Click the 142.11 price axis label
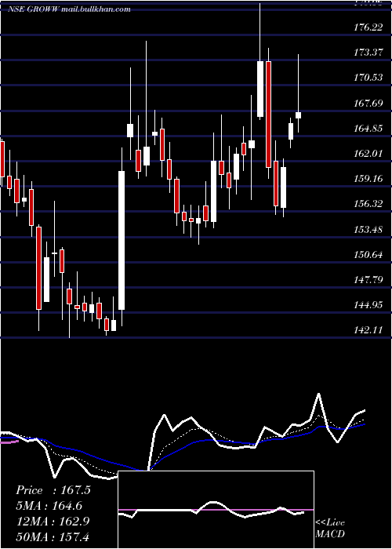392x549 pixels. (x=368, y=330)
